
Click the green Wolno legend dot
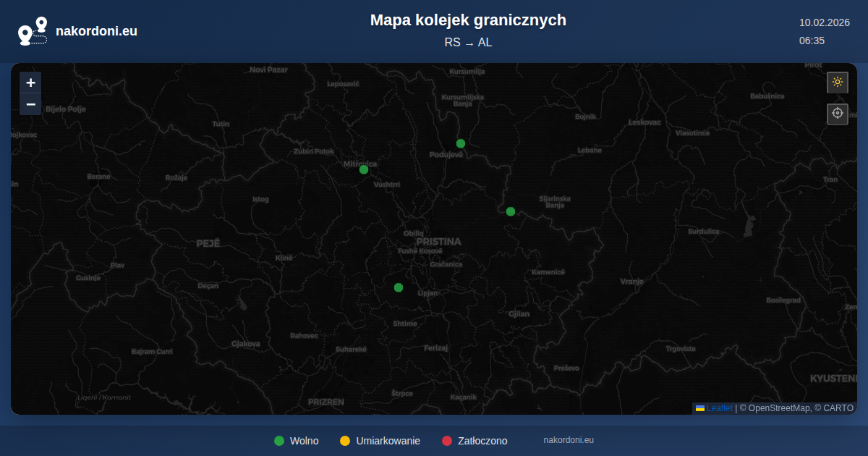coord(279,441)
